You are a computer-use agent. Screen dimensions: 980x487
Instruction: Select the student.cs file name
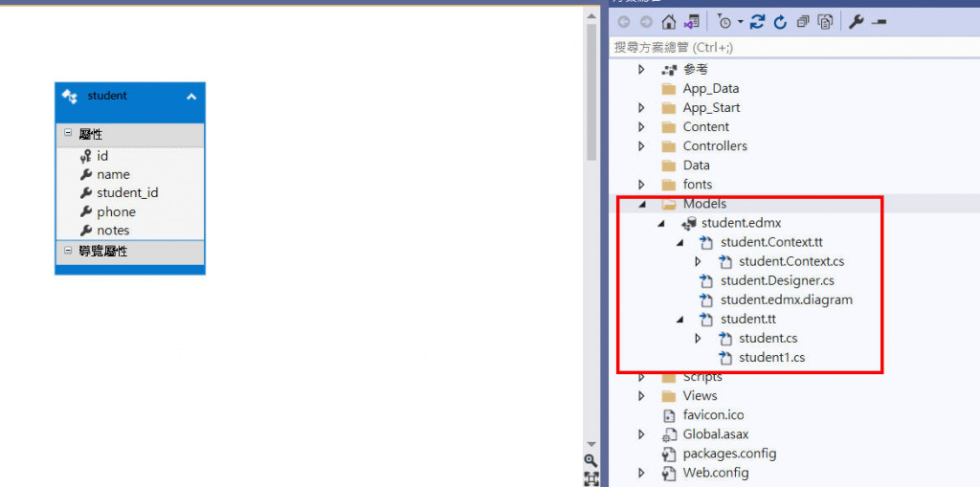pos(768,338)
